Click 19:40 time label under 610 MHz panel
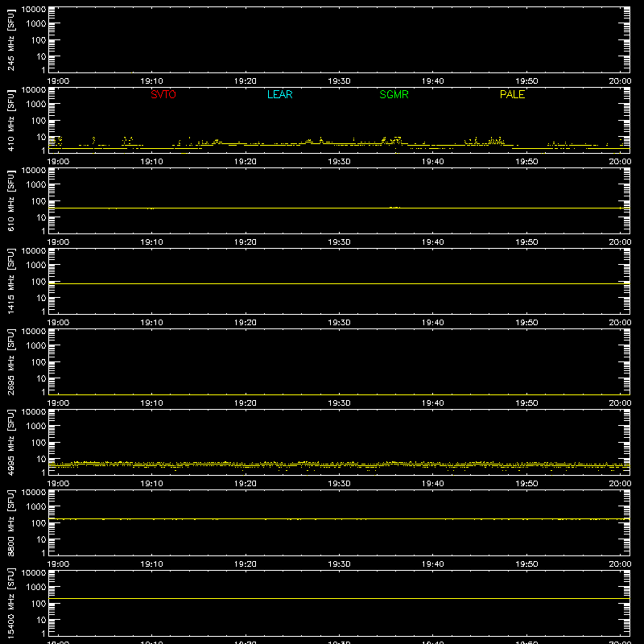 [x=433, y=242]
